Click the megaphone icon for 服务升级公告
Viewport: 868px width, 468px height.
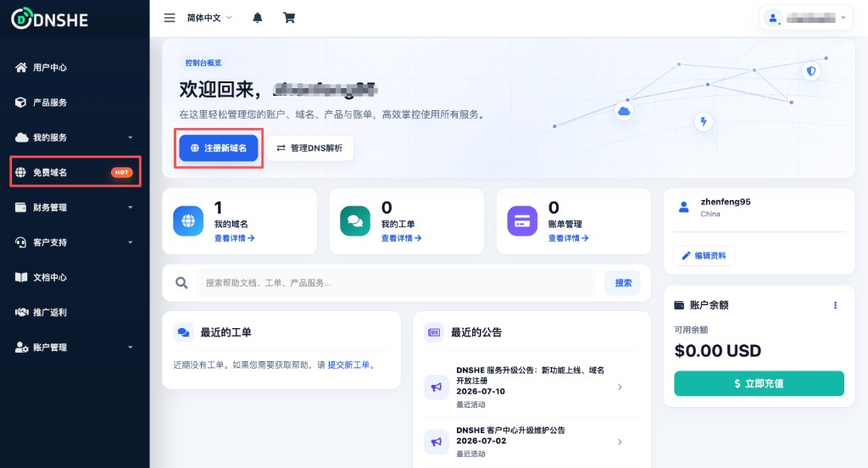(x=437, y=387)
